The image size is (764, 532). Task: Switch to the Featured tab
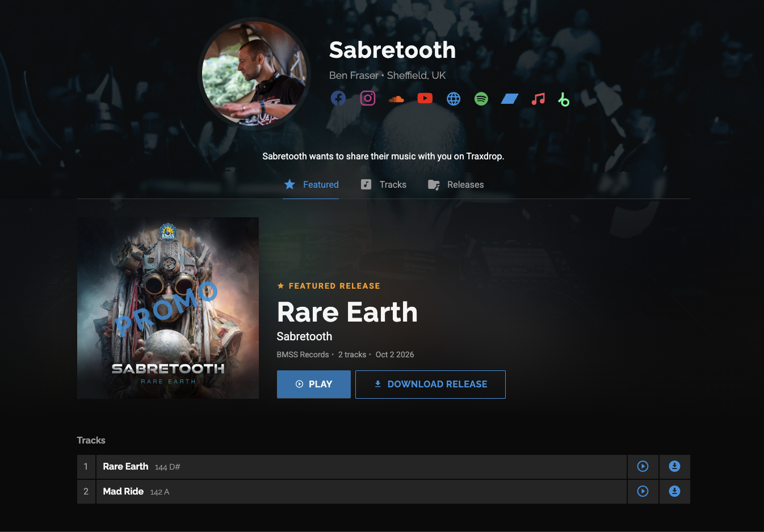tap(311, 185)
